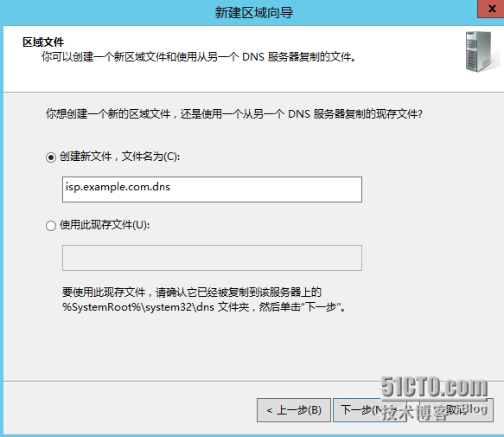Select the 使用此现存文件 radio button
Screen dimensions: 504x437
pos(51,226)
